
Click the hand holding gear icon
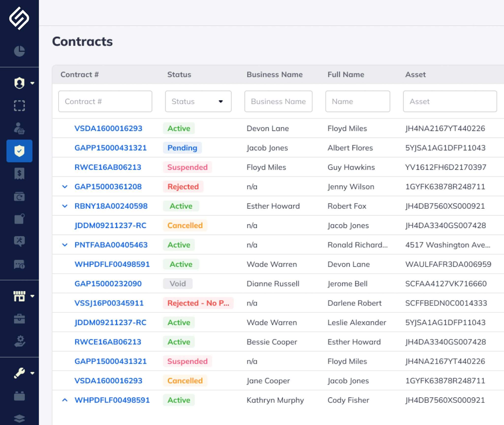19,341
